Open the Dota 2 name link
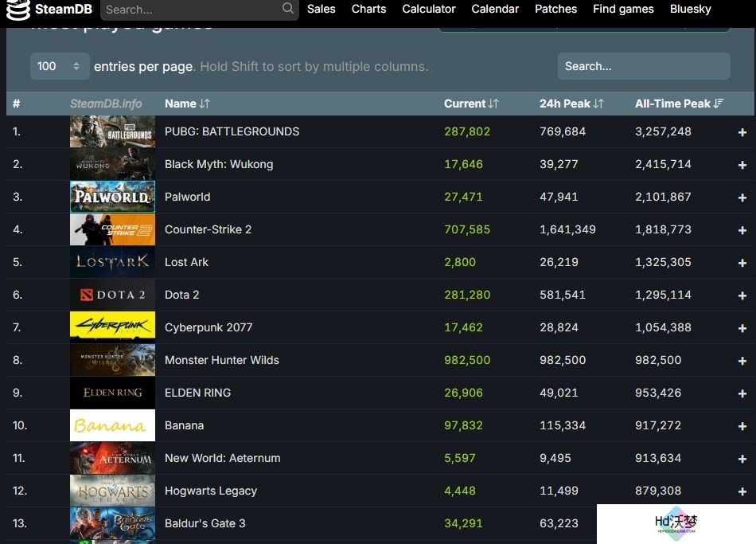The image size is (756, 544). coord(181,295)
